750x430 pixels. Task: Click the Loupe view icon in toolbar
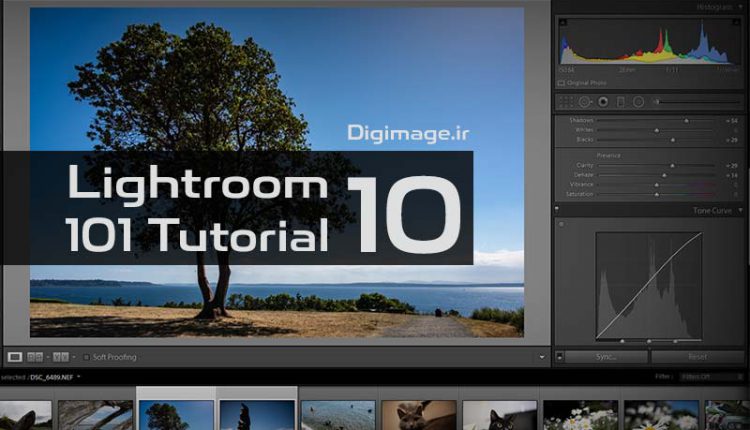15,356
